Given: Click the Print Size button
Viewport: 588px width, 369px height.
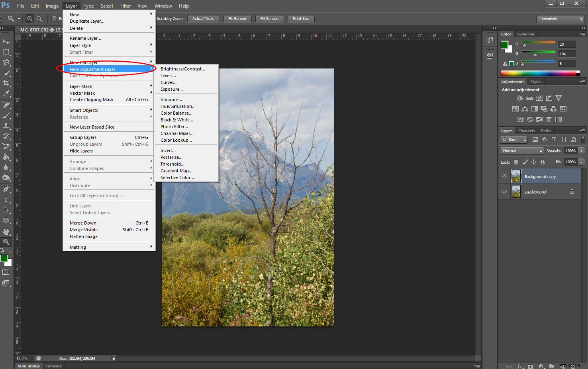Looking at the screenshot, I should [301, 18].
